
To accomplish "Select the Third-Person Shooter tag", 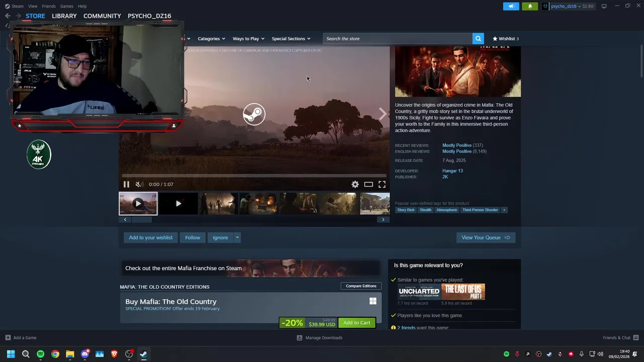I will [480, 210].
